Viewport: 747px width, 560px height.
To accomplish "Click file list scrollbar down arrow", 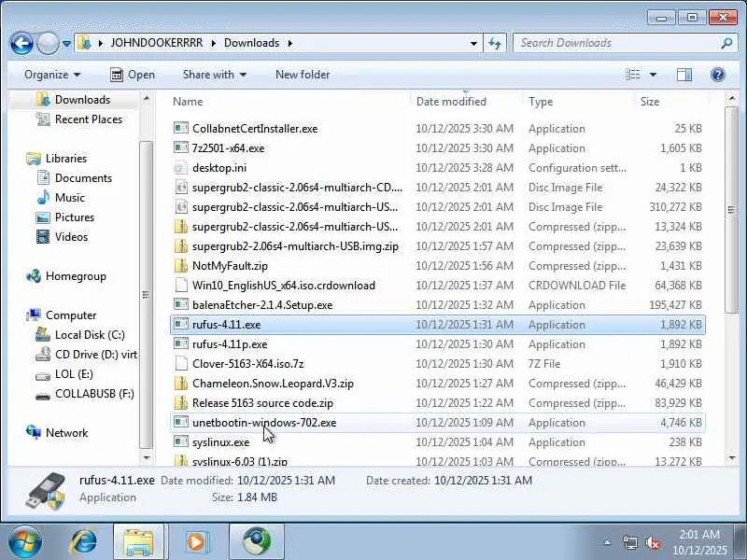I will 731,458.
